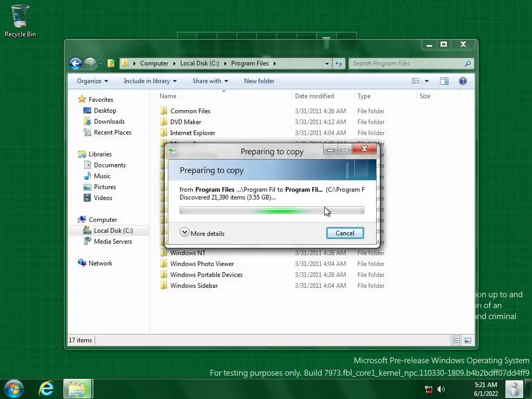Open the Pictures library
The image size is (532, 399).
tap(105, 187)
